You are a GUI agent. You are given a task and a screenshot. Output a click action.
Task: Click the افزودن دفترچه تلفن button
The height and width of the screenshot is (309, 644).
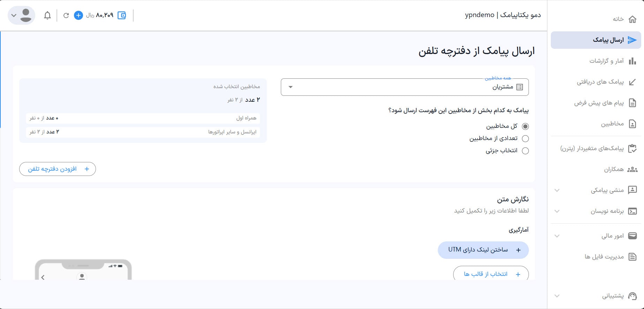tap(58, 169)
